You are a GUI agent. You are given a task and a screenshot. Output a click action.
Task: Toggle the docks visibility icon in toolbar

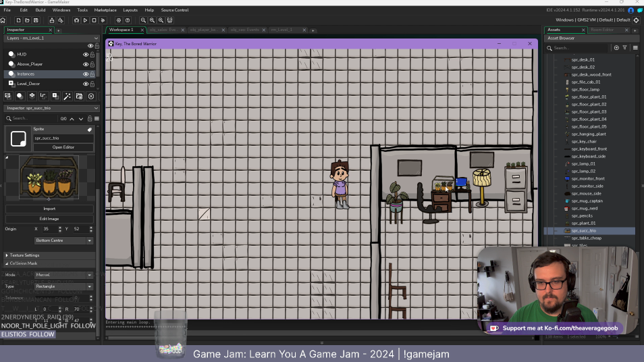170,20
